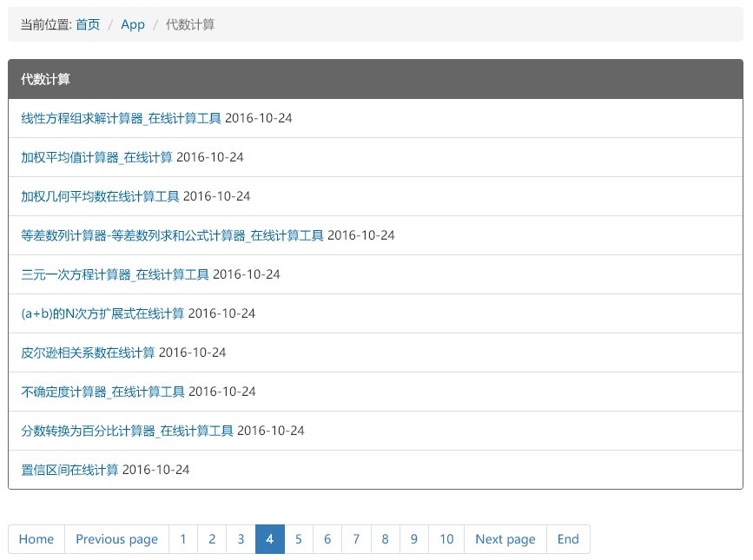Jump to page 5
Image resolution: width=753 pixels, height=560 pixels.
click(x=299, y=539)
